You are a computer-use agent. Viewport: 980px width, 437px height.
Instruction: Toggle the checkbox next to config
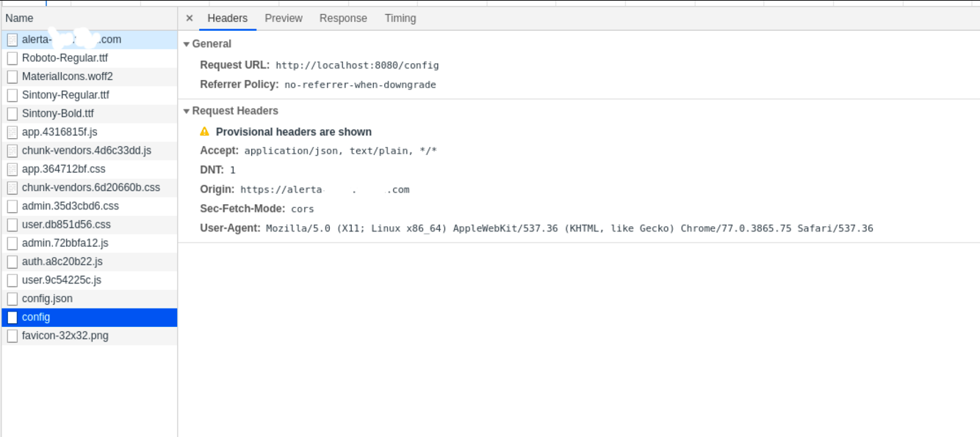12,317
